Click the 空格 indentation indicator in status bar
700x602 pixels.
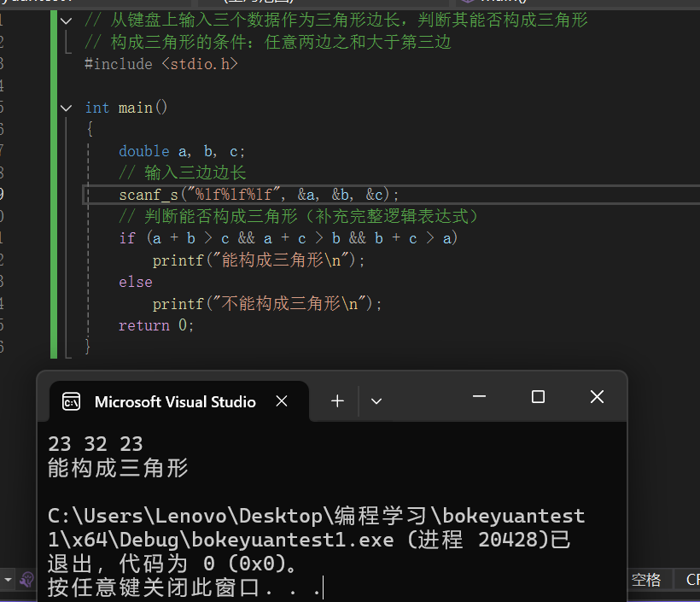point(646,579)
